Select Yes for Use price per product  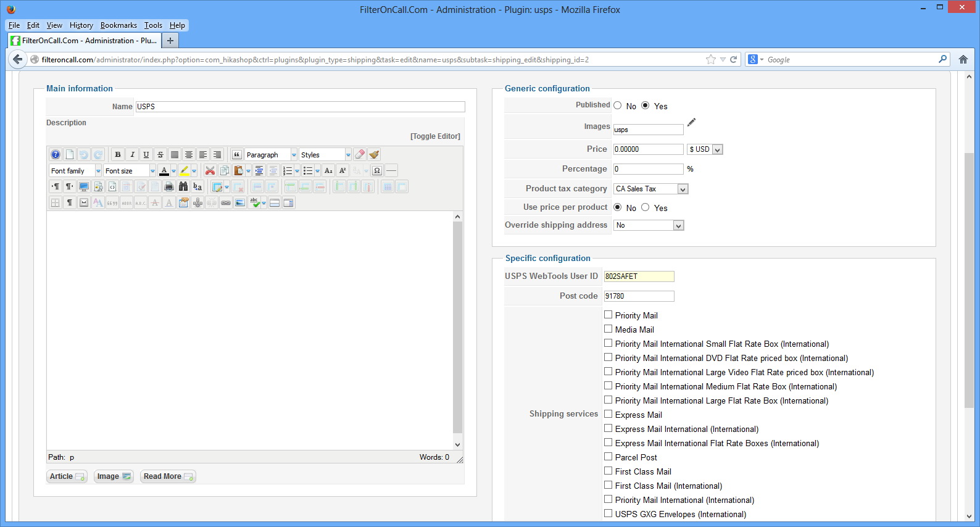(646, 207)
